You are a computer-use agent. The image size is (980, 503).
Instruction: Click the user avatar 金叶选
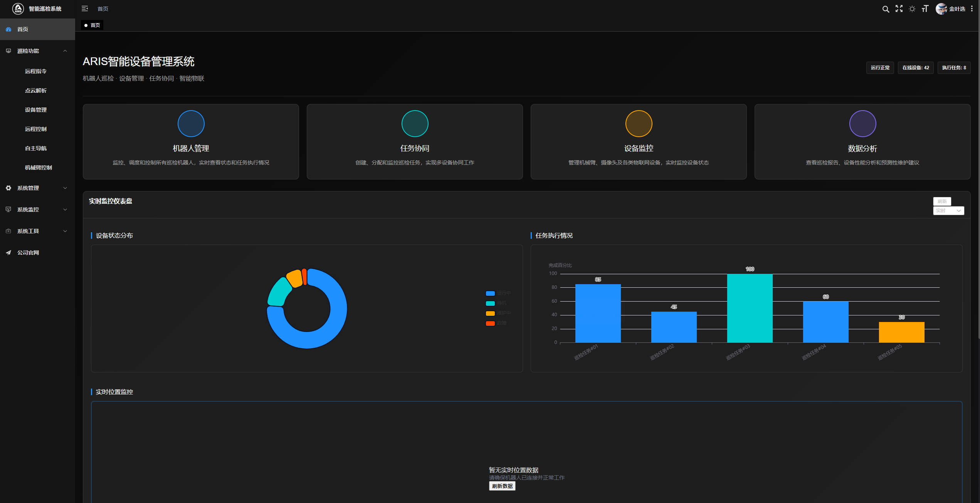(x=941, y=9)
